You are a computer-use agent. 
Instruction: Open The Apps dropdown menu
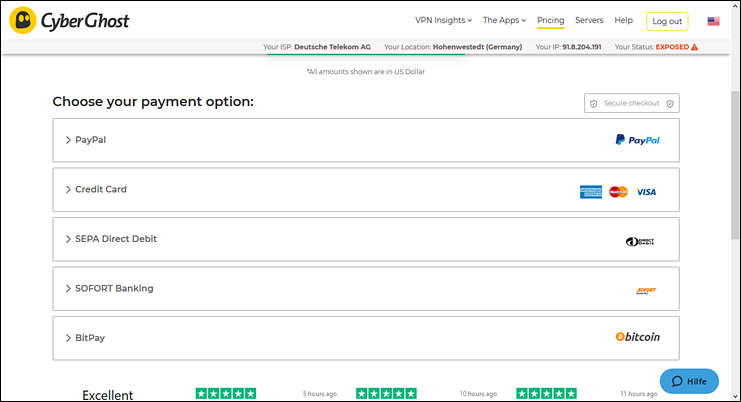504,20
